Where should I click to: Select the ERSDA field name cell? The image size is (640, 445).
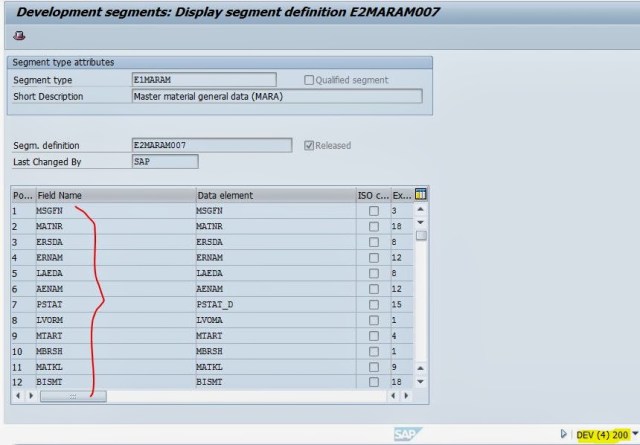point(116,242)
